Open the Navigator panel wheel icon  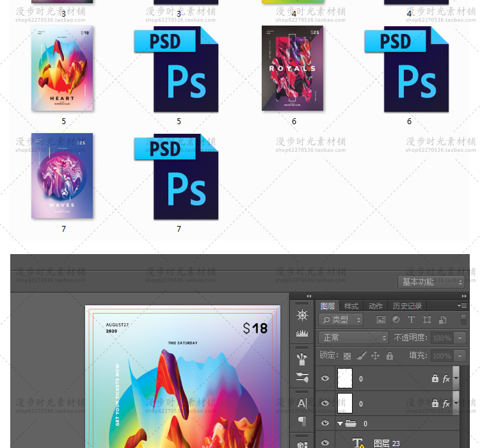tap(302, 315)
